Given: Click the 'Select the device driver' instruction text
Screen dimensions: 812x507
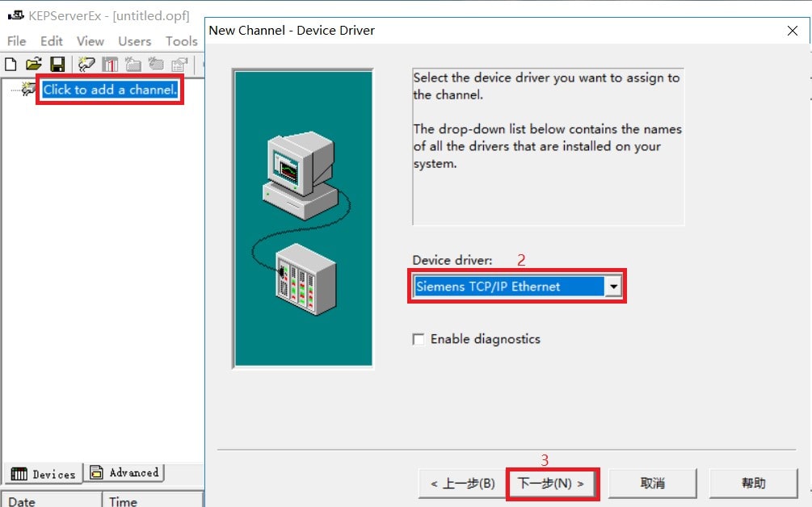Looking at the screenshot, I should (x=546, y=86).
